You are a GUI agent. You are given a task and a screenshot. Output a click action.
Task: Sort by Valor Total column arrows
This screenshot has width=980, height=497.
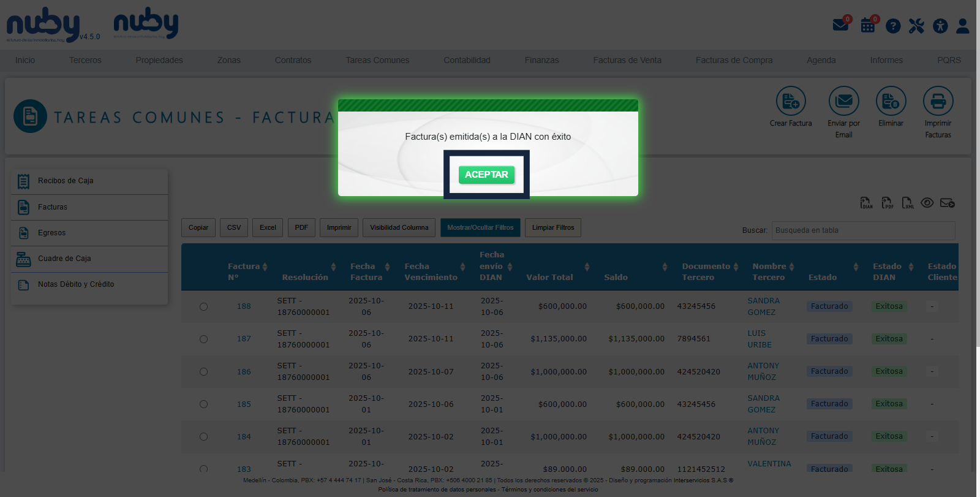click(x=587, y=267)
